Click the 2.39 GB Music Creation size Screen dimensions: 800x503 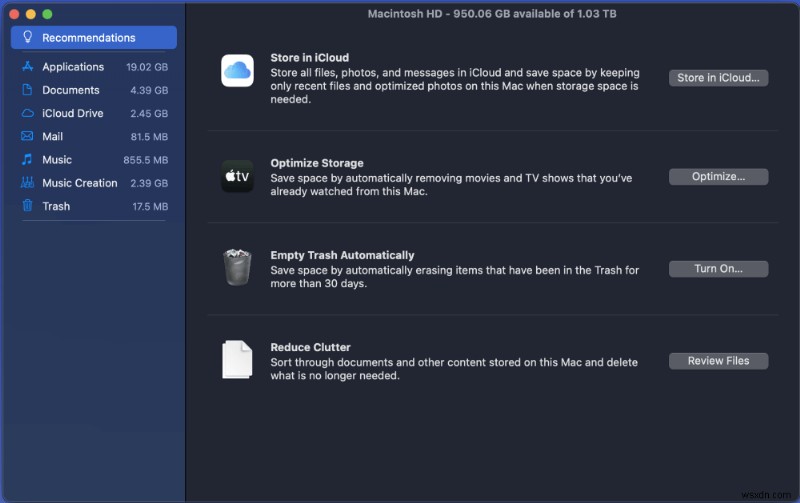[149, 183]
